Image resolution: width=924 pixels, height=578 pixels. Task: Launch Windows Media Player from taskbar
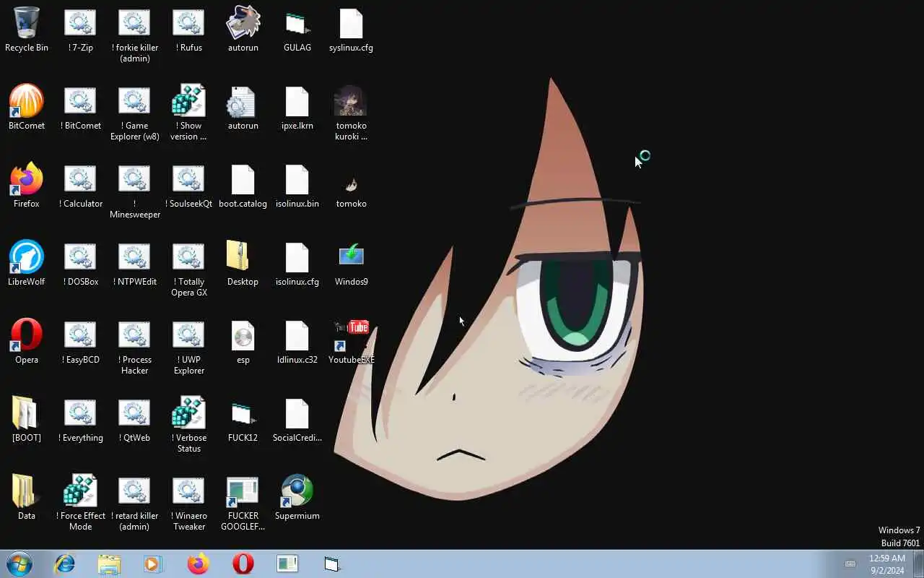[153, 564]
